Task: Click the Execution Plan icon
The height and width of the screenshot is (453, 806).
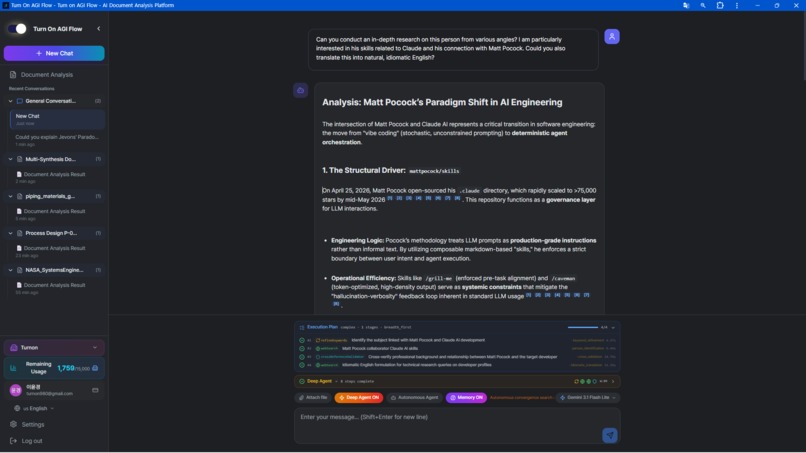Action: tap(302, 328)
